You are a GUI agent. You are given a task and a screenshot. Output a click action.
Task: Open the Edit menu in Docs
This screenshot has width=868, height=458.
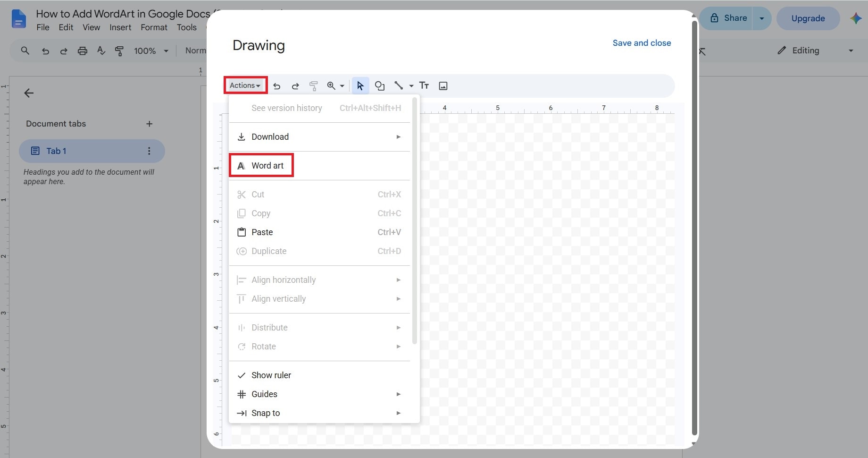[x=66, y=27]
